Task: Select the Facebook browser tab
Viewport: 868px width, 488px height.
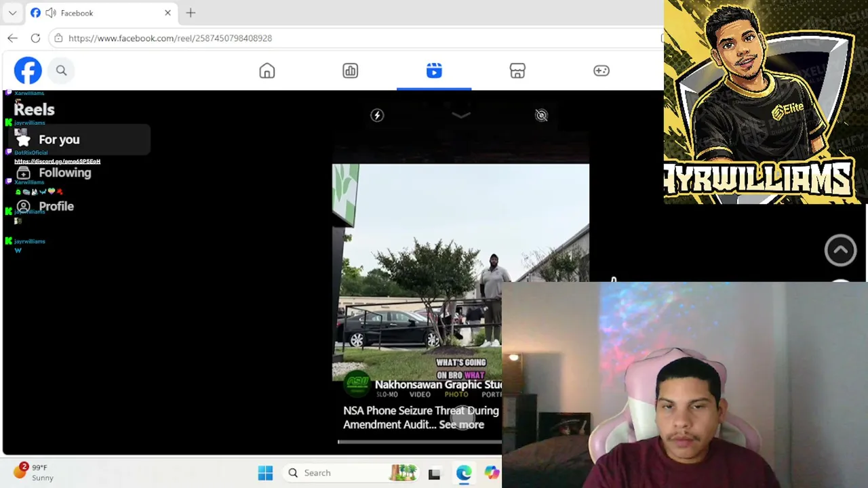Action: click(x=100, y=13)
